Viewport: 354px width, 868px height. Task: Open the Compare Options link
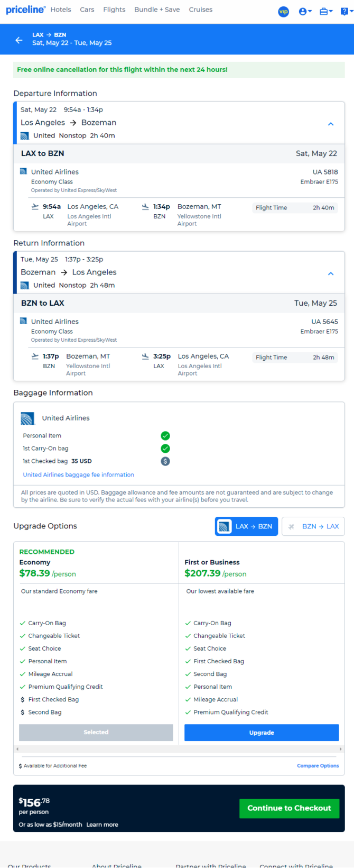318,766
